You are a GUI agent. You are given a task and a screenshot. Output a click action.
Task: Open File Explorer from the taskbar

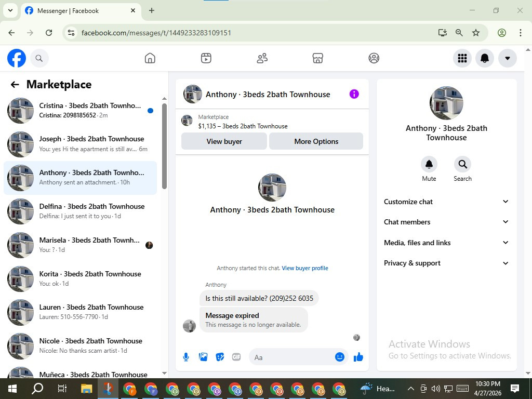click(x=87, y=389)
